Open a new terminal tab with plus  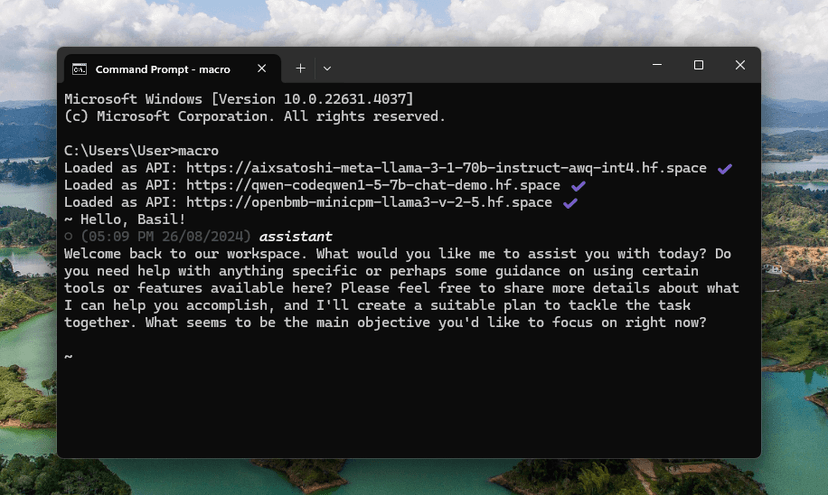point(300,68)
